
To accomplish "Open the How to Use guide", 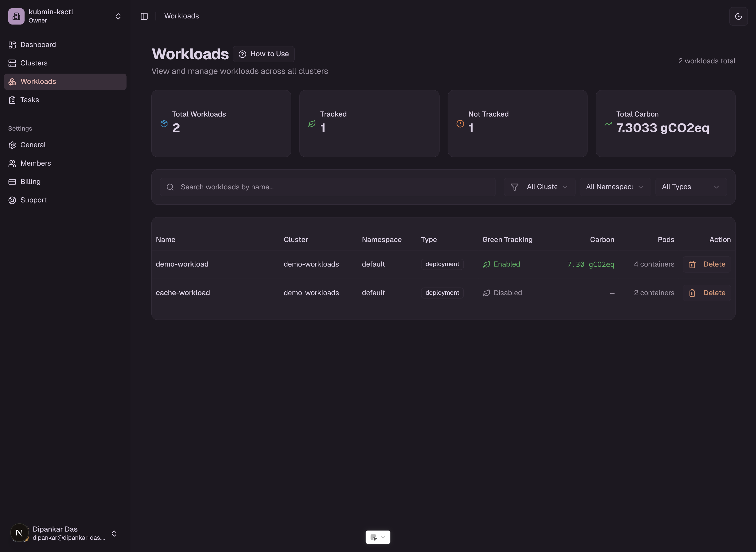I will coord(263,54).
